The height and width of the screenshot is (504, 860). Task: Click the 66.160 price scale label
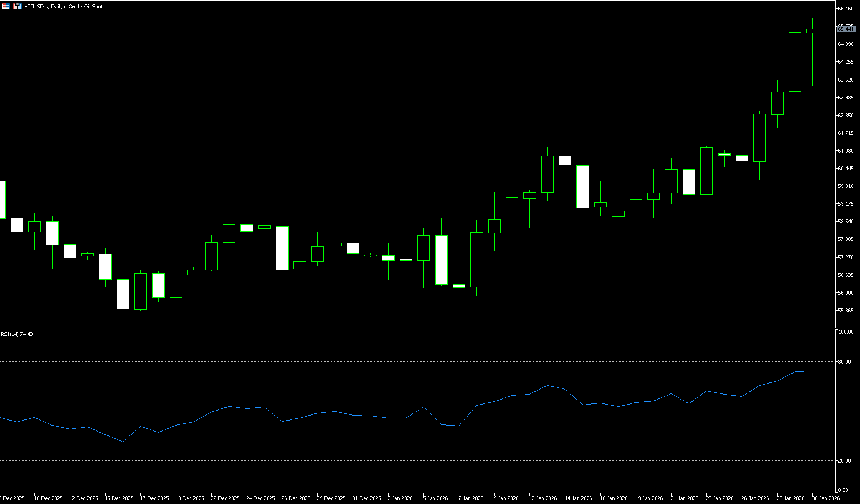click(x=846, y=9)
